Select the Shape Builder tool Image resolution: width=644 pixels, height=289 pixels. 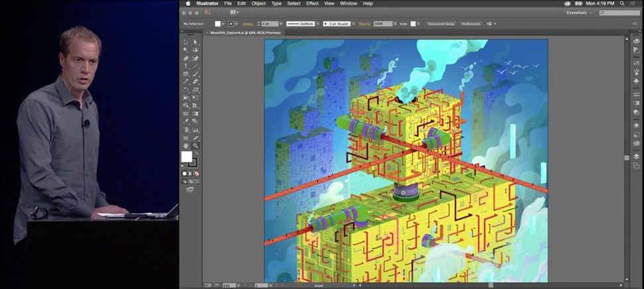click(186, 105)
